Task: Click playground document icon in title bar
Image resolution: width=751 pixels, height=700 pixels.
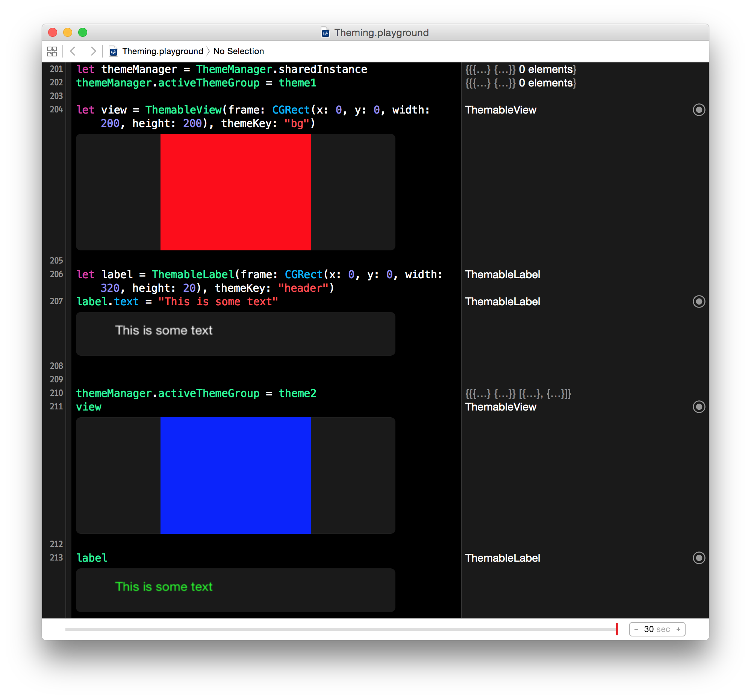Action: point(325,33)
